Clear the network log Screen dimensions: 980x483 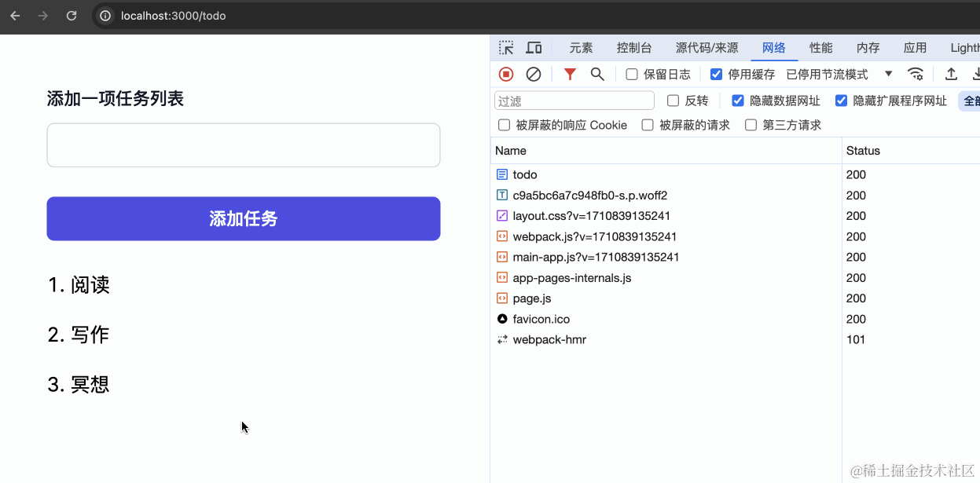point(534,74)
